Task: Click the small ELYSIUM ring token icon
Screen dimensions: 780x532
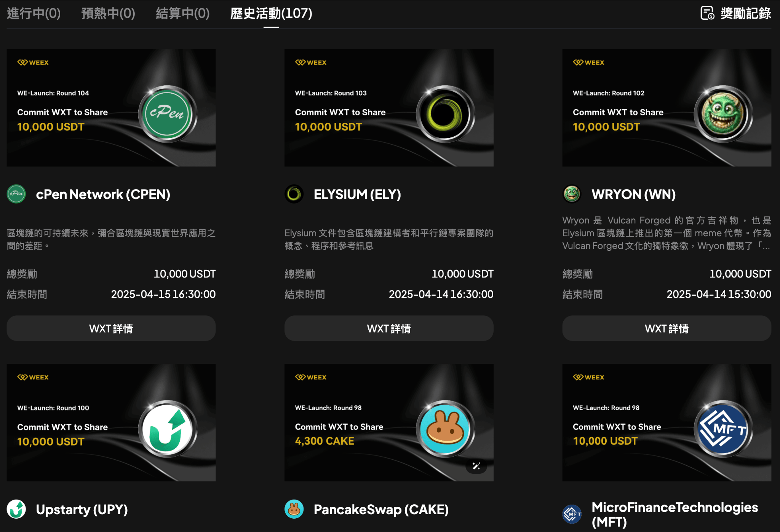Action: click(x=294, y=194)
